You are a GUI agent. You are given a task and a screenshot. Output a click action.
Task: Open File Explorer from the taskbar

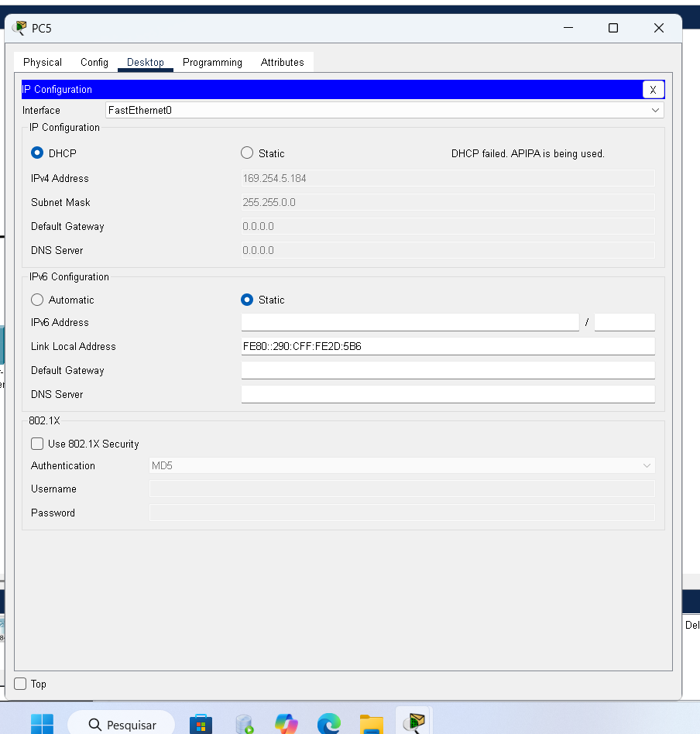[x=372, y=724]
